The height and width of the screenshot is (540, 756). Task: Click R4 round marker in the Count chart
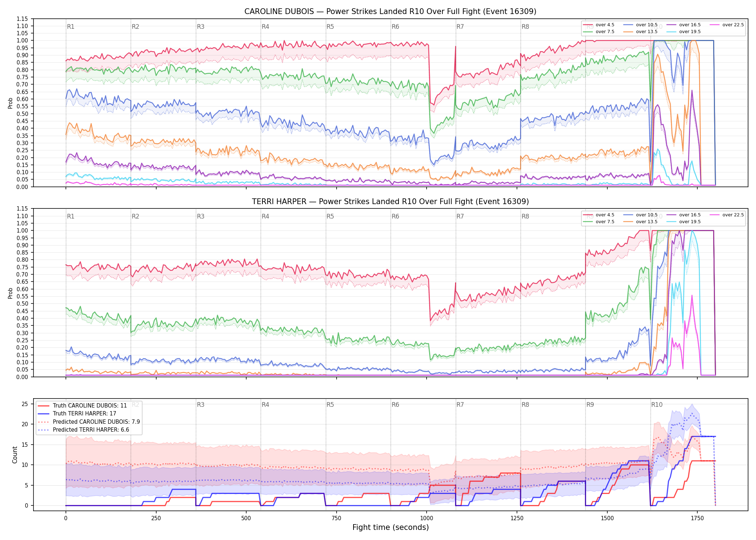(265, 405)
